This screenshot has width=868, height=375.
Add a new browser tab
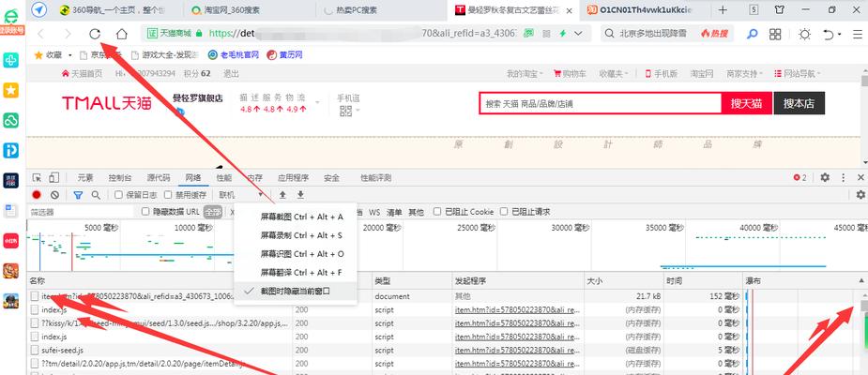click(x=723, y=10)
